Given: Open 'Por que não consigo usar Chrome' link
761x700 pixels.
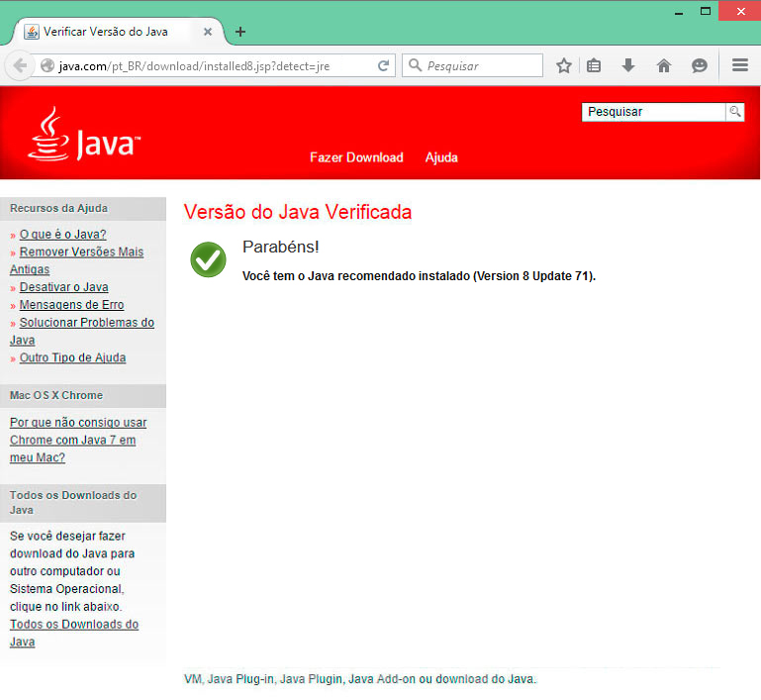Looking at the screenshot, I should click(78, 441).
